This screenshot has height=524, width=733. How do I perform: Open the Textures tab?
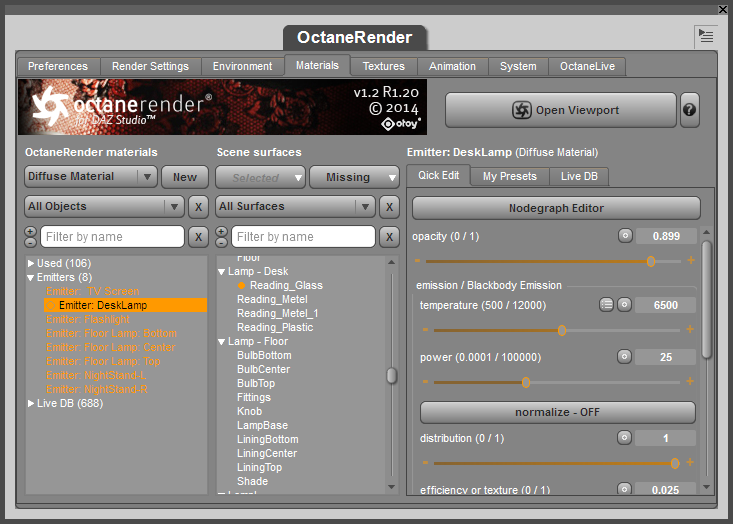(384, 66)
